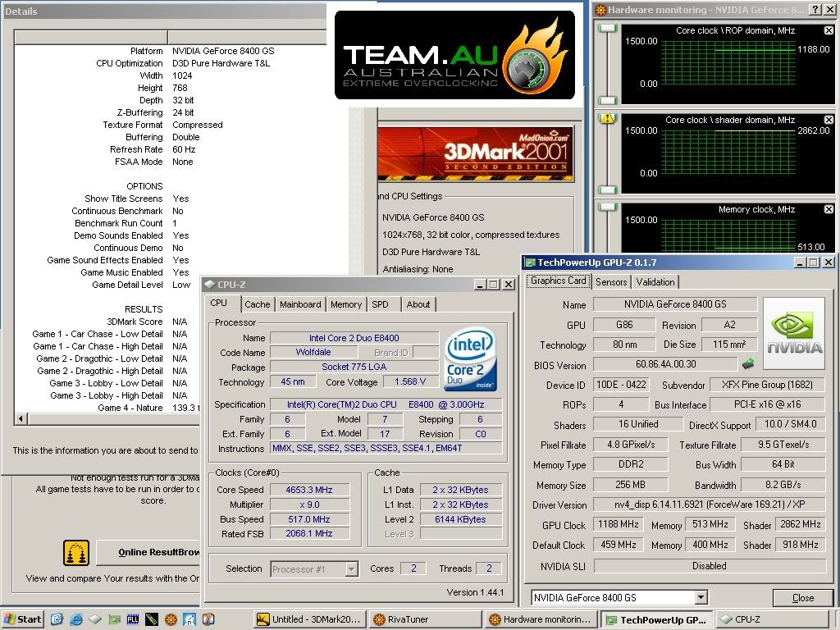Viewport: 840px width, 630px height.
Task: Switch to Untitled - 3DMark2001 taskbar button
Action: 311,619
